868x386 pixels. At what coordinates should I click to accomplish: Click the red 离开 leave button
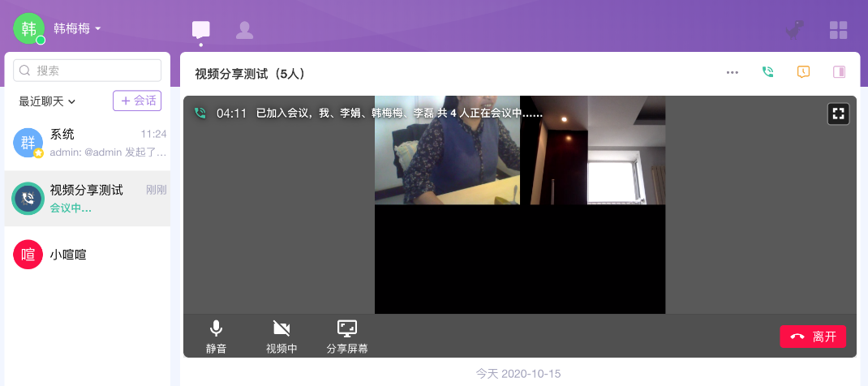(x=813, y=337)
